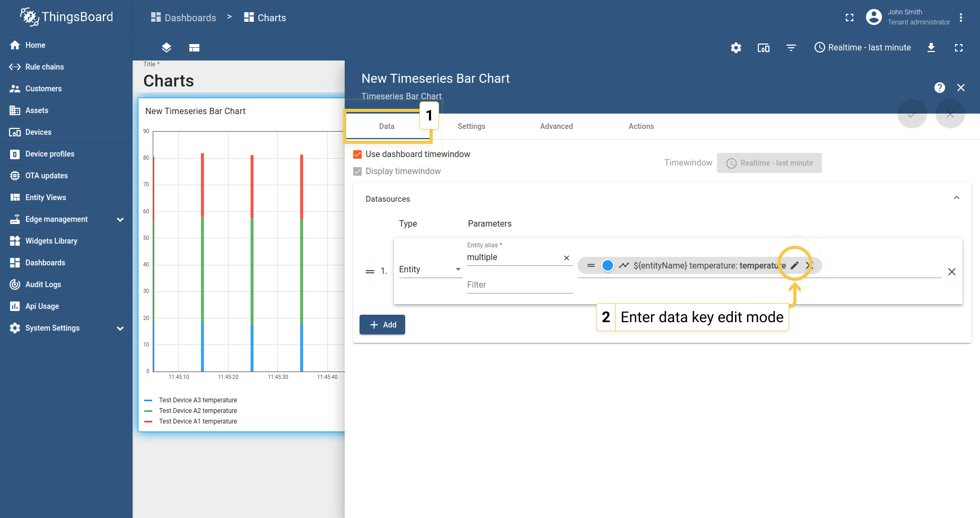Export the dashboard via download icon
980x518 pixels.
click(931, 48)
